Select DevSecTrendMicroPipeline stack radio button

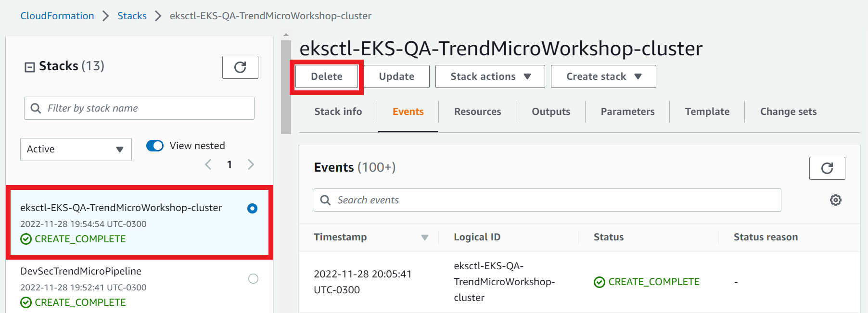(x=253, y=278)
